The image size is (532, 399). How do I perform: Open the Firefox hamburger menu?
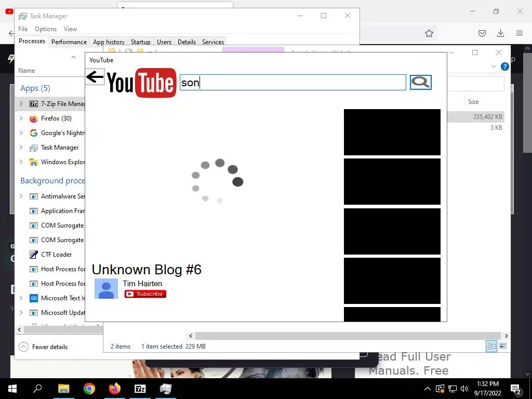pyautogui.click(x=520, y=33)
